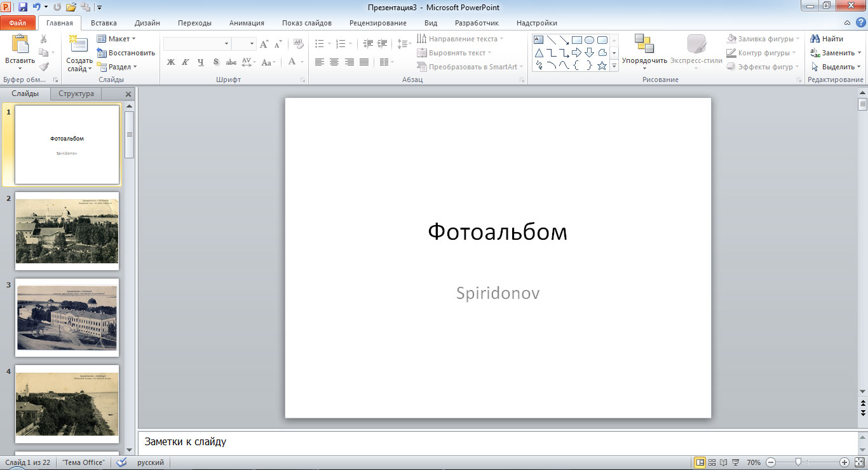Click the Find (Найти) binoculars button

click(827, 39)
